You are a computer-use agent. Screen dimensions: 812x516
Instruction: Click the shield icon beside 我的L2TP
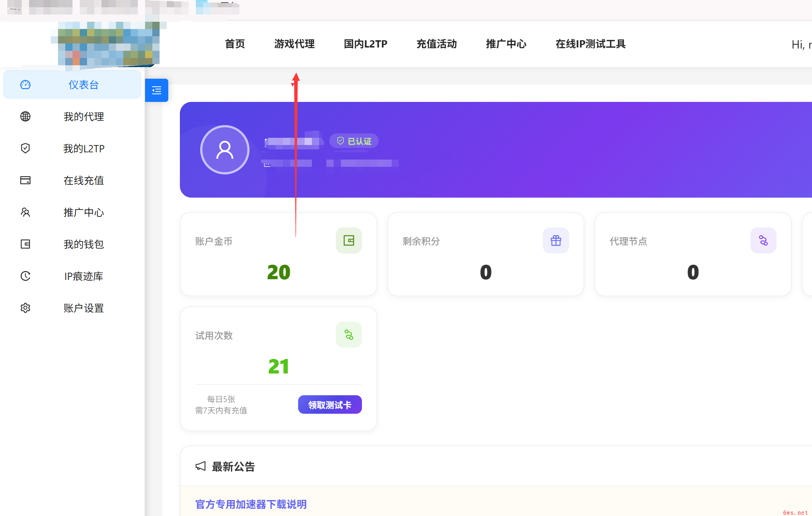tap(25, 148)
